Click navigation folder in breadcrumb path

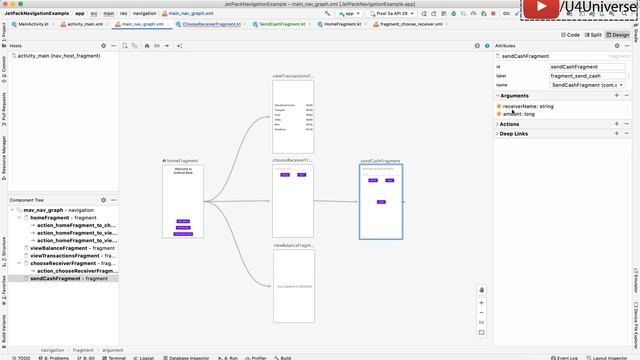point(144,13)
